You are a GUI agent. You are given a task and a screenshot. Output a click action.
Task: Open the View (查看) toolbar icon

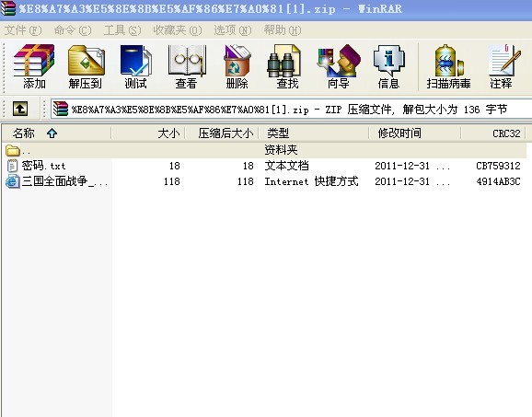pos(187,61)
